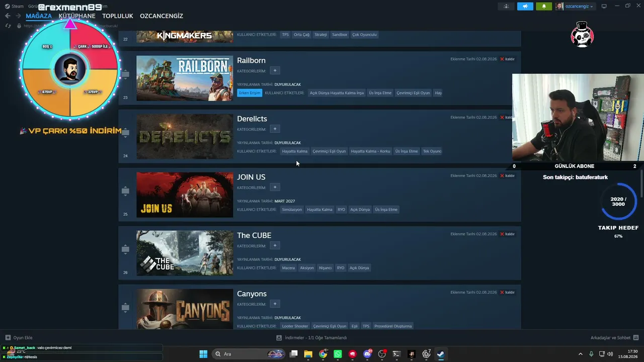Open the Canyons game title
Viewport: 644px width, 362px height.
coord(252,294)
